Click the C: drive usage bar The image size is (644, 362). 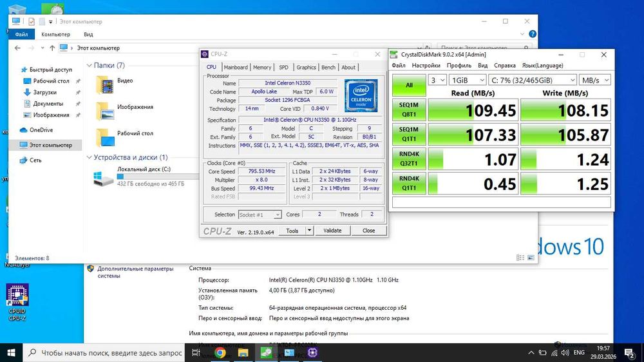click(x=158, y=176)
